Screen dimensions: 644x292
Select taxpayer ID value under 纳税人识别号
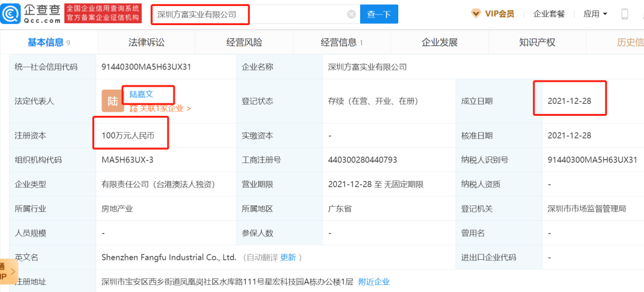(x=592, y=160)
